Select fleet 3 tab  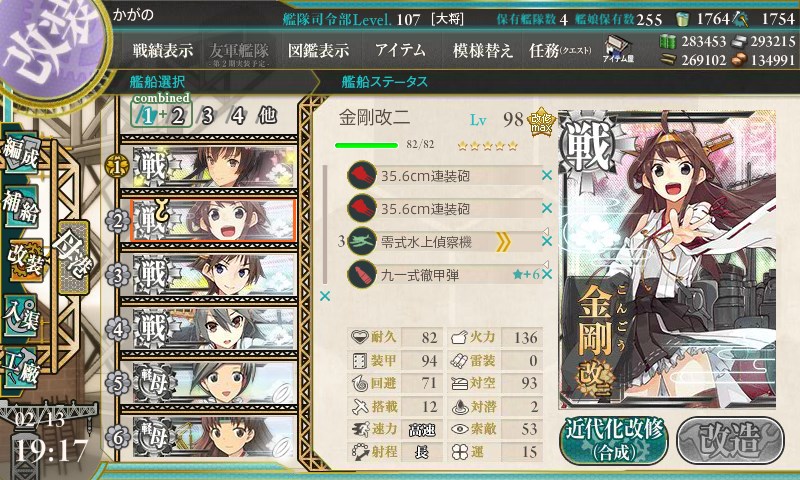pyautogui.click(x=207, y=116)
